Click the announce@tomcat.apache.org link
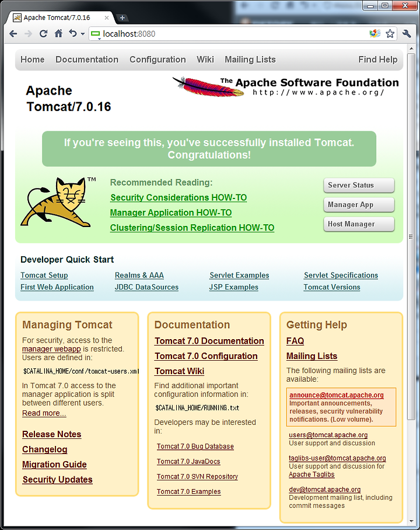Image resolution: width=420 pixels, height=530 pixels. coord(337,395)
